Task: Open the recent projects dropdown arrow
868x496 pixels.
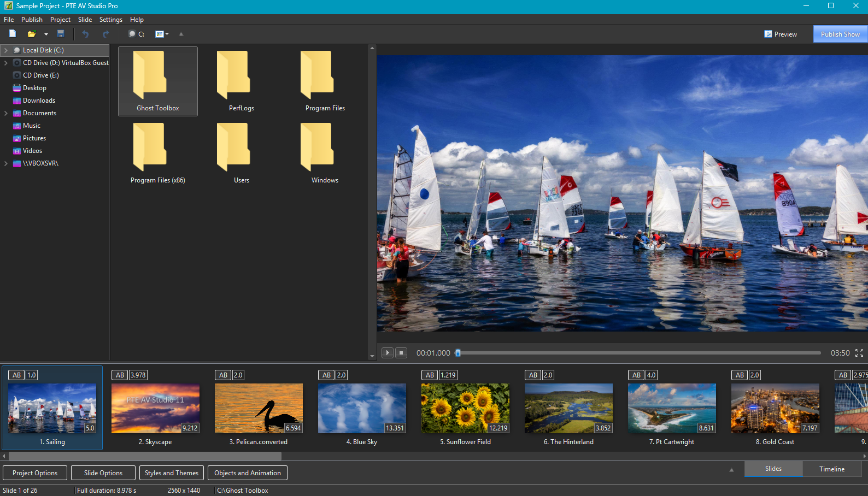Action: (x=46, y=34)
